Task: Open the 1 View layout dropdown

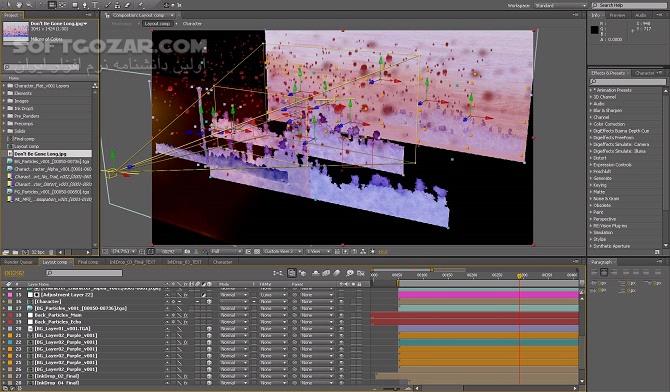Action: (x=318, y=251)
